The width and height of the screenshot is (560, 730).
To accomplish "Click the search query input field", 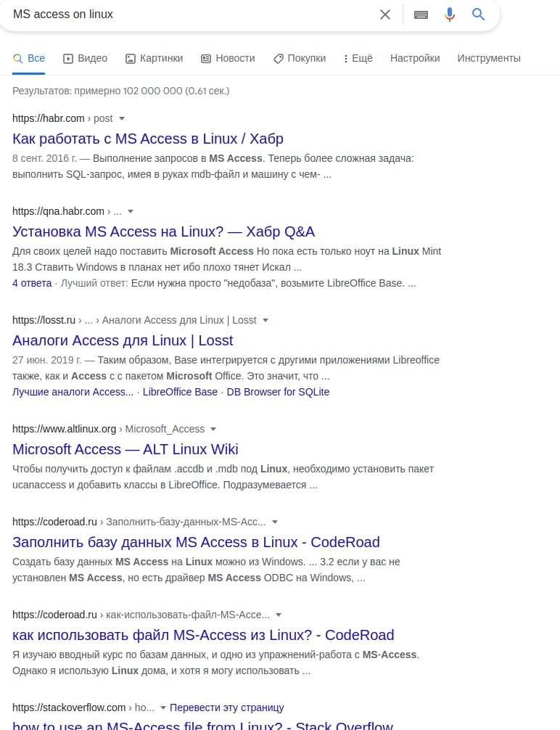I will pyautogui.click(x=191, y=15).
